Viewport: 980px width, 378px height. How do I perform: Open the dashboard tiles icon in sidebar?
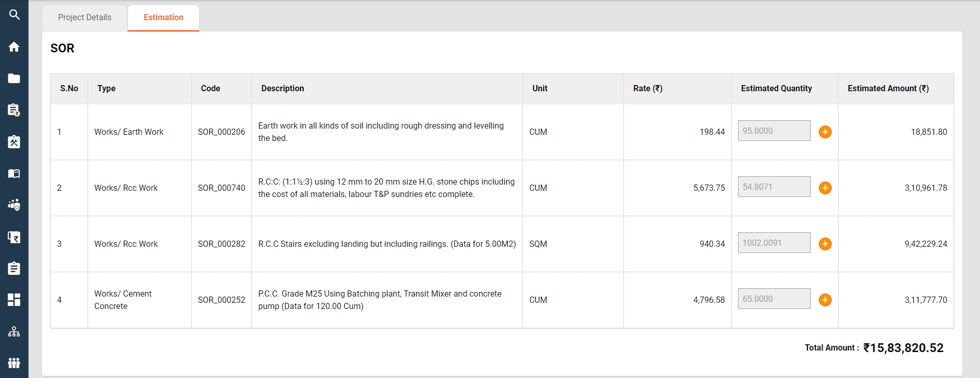14,300
